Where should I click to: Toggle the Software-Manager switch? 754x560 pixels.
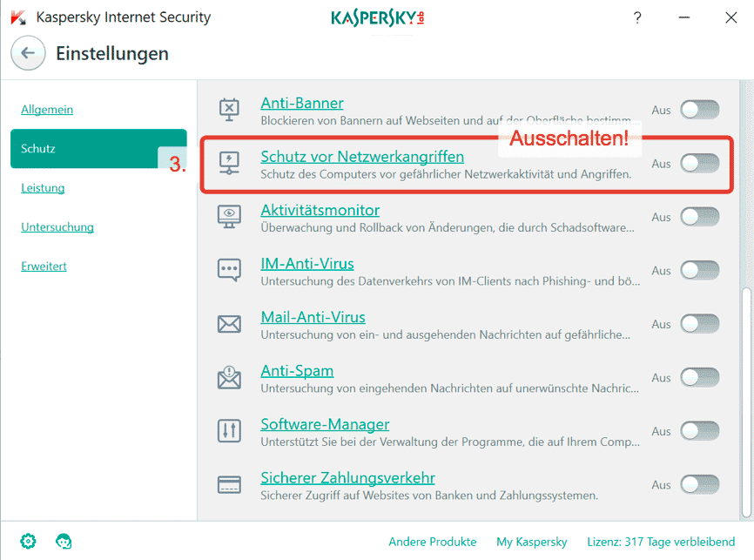point(700,430)
